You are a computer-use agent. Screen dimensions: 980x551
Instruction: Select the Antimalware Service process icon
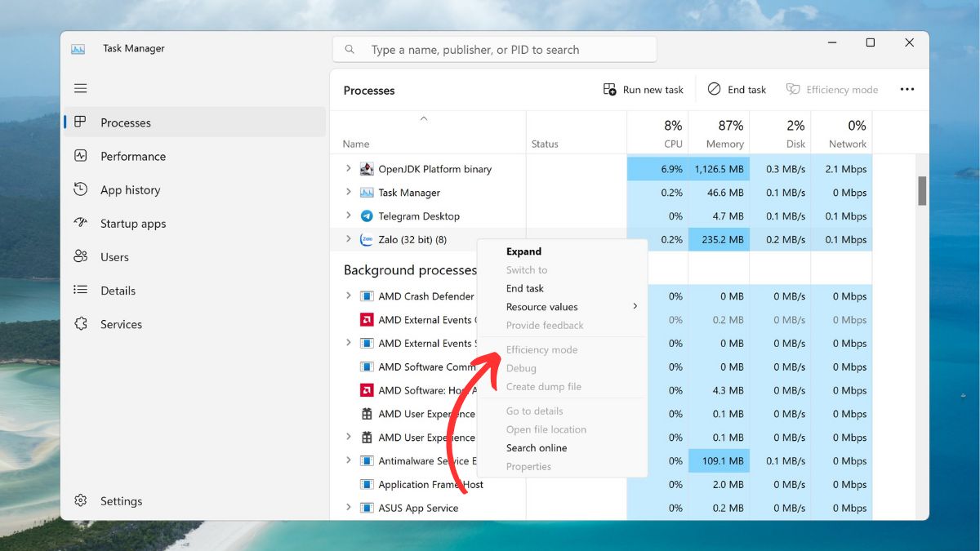367,461
